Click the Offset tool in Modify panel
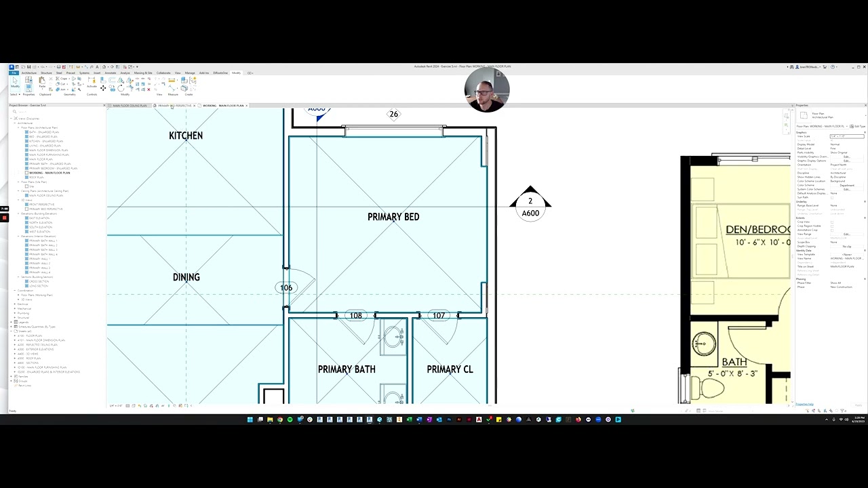The width and height of the screenshot is (868, 488). click(x=112, y=80)
